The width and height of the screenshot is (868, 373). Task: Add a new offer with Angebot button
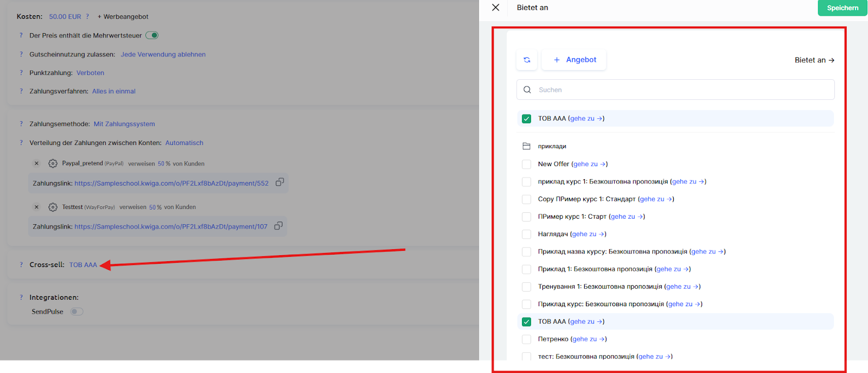574,60
